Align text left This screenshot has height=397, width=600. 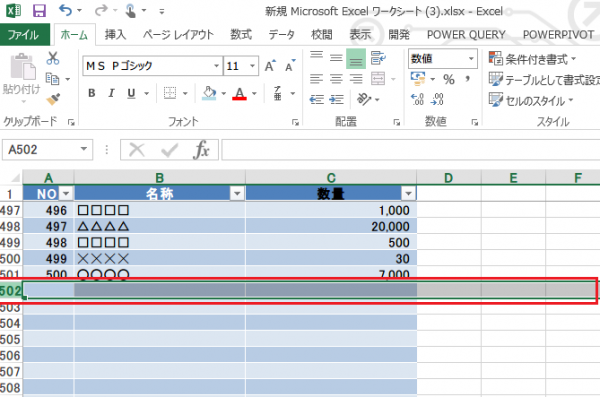[316, 79]
